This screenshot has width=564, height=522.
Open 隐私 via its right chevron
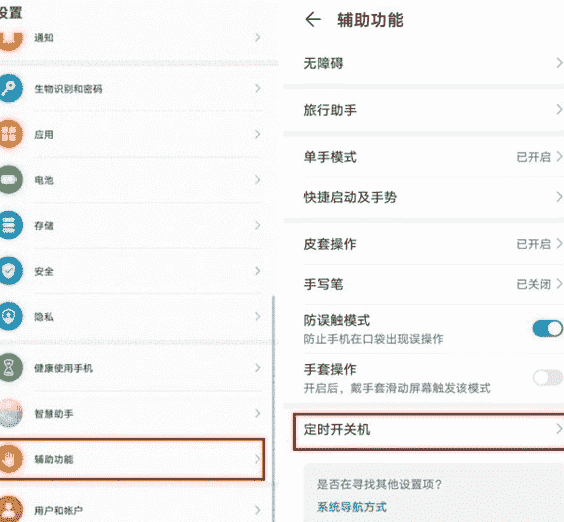(x=258, y=316)
